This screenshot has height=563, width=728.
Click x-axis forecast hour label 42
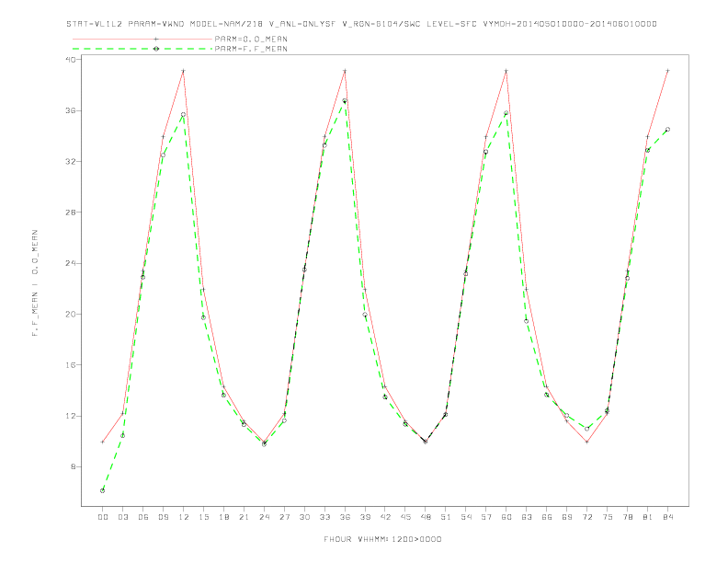(385, 517)
